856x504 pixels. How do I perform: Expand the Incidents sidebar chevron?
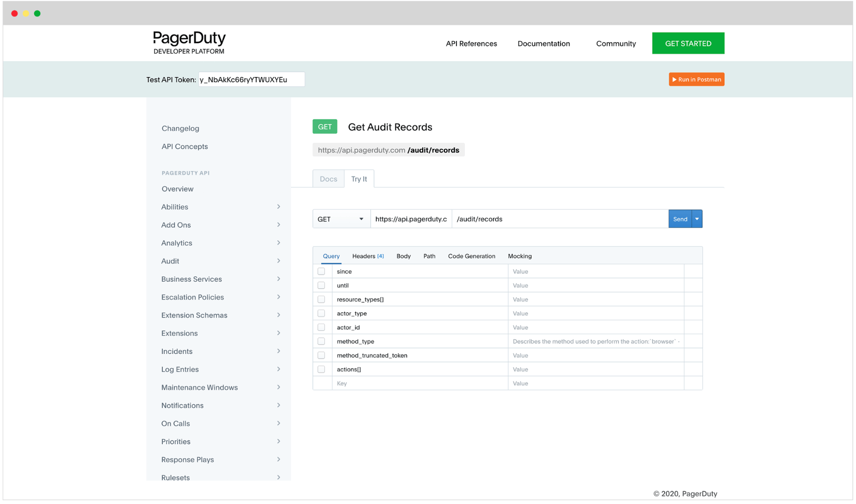pyautogui.click(x=279, y=352)
